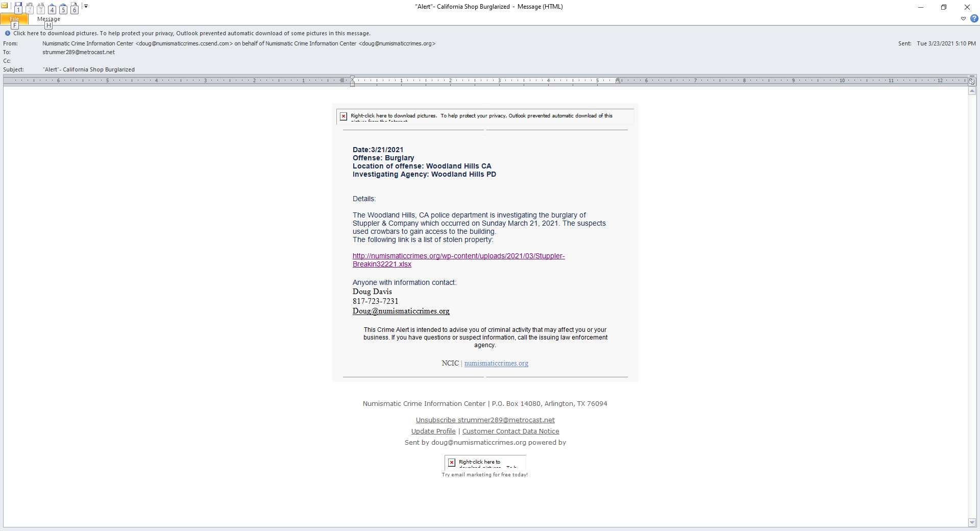Image resolution: width=980 pixels, height=531 pixels.
Task: Click the Save icon in Quick Access Toolbar
Action: 18,7
